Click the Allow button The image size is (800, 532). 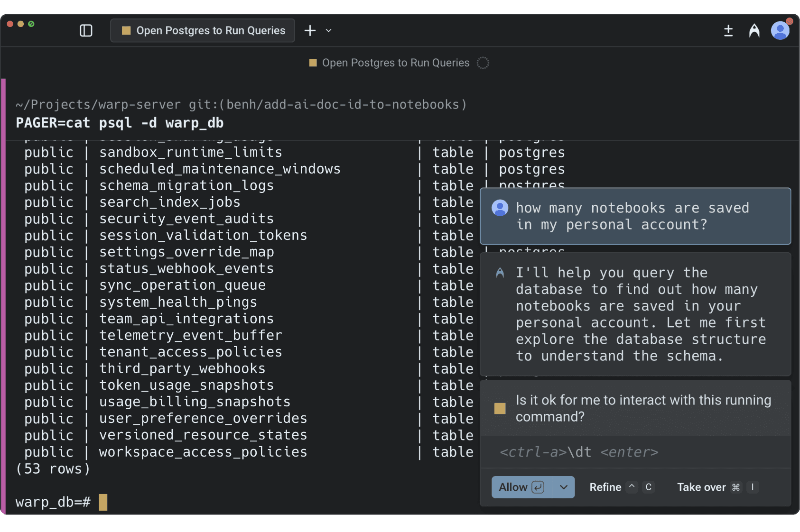pyautogui.click(x=521, y=487)
